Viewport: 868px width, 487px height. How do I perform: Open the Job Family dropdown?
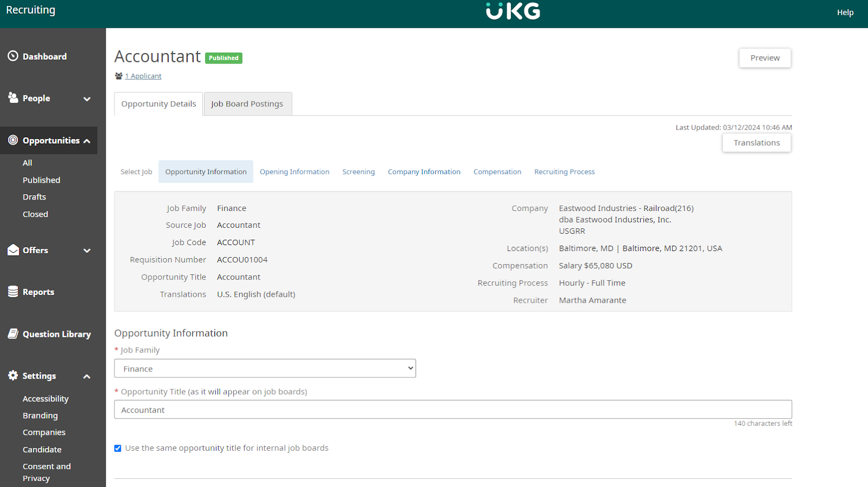click(x=265, y=369)
